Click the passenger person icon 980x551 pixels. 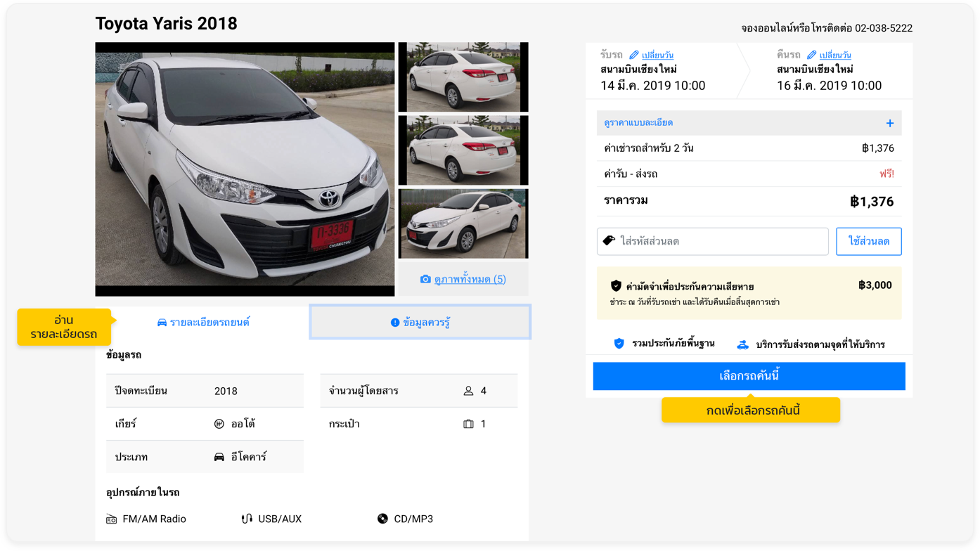(x=468, y=391)
